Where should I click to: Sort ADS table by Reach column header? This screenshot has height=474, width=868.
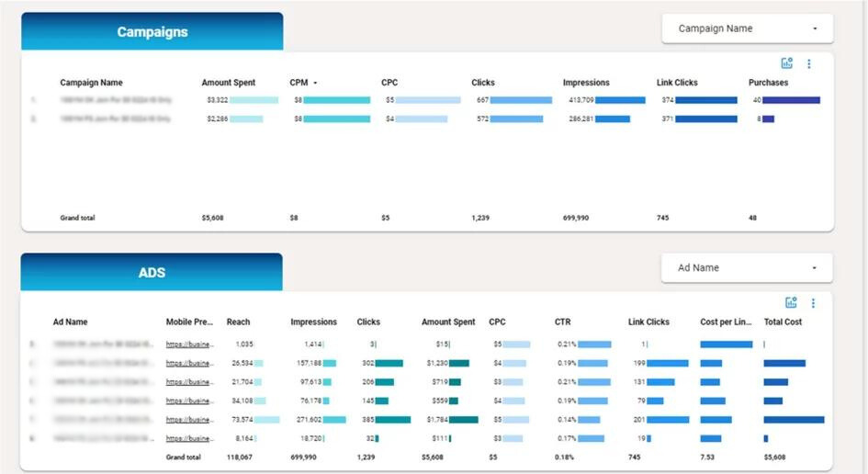point(238,322)
